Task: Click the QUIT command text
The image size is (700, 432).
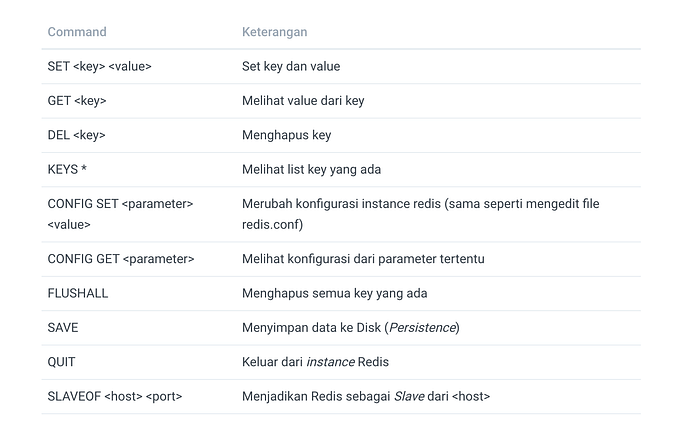Action: [62, 362]
